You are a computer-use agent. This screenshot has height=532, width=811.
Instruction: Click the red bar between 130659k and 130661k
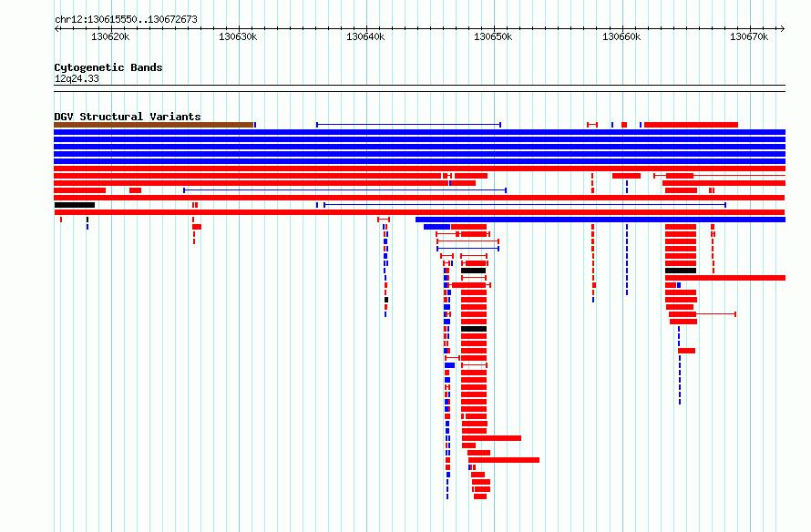point(626,176)
